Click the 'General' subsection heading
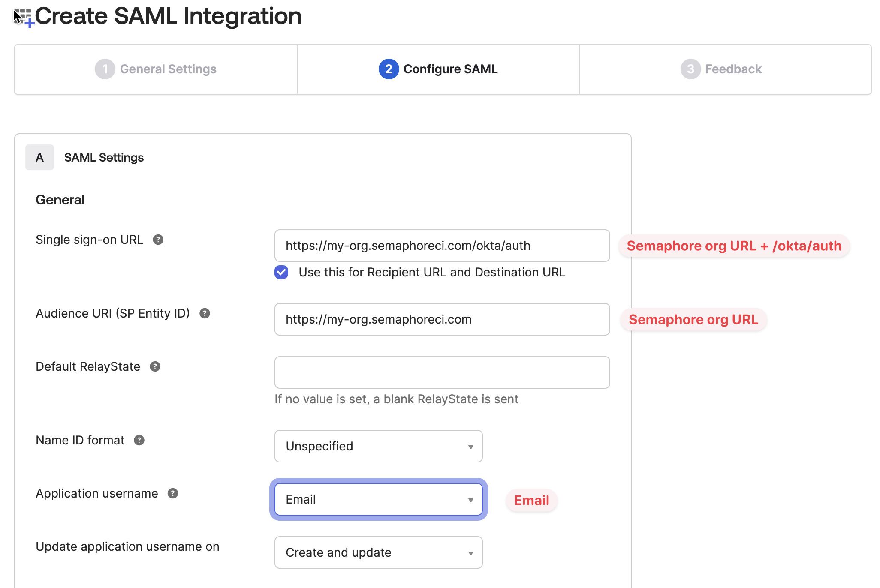The image size is (880, 588). click(x=60, y=200)
